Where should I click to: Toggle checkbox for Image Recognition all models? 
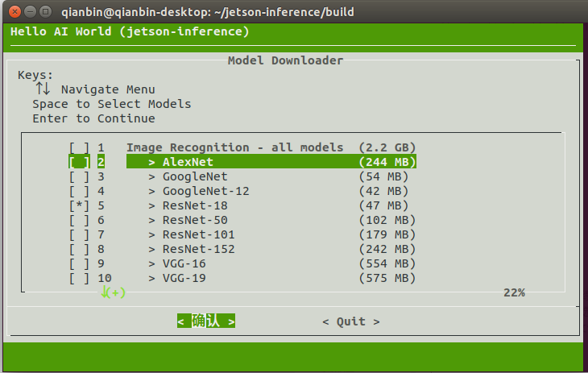tap(79, 147)
